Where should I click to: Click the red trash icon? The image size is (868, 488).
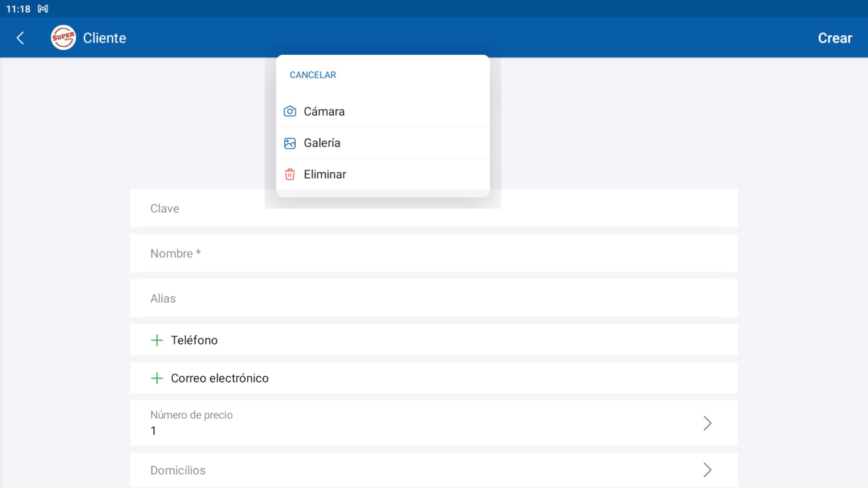coord(290,175)
